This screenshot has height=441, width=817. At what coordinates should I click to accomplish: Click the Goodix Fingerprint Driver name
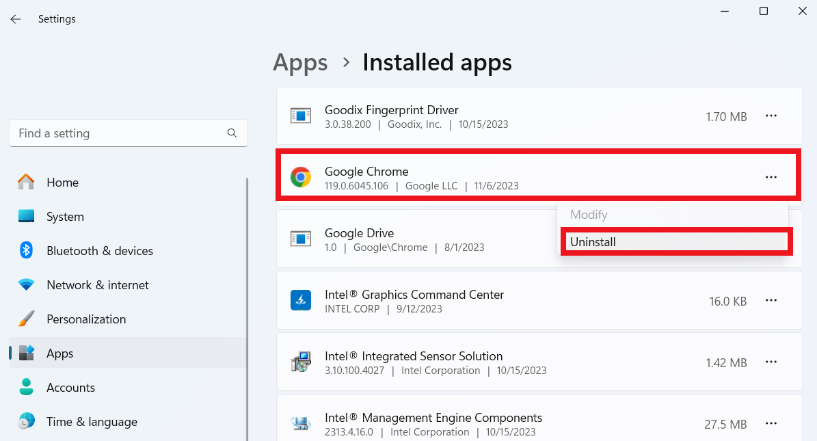(391, 109)
